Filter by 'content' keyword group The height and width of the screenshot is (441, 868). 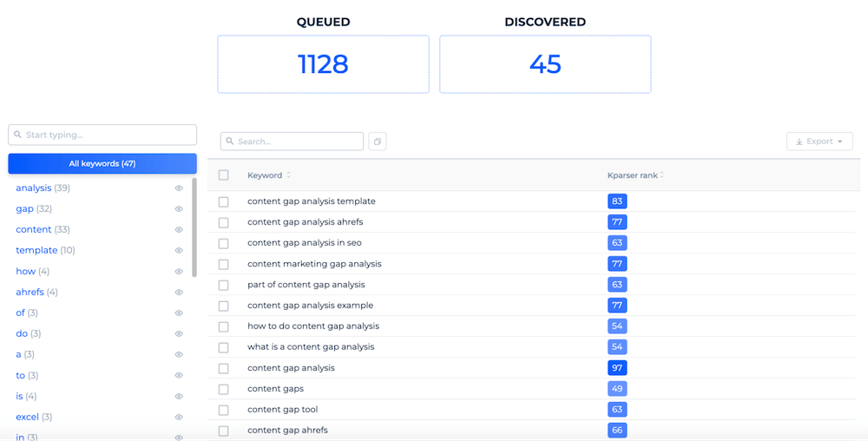(x=43, y=230)
